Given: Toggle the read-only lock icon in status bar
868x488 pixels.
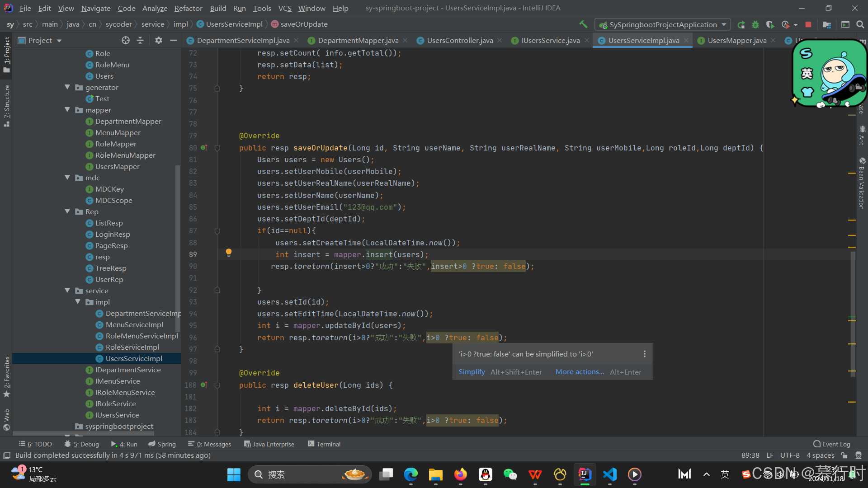Looking at the screenshot, I should pos(844,455).
